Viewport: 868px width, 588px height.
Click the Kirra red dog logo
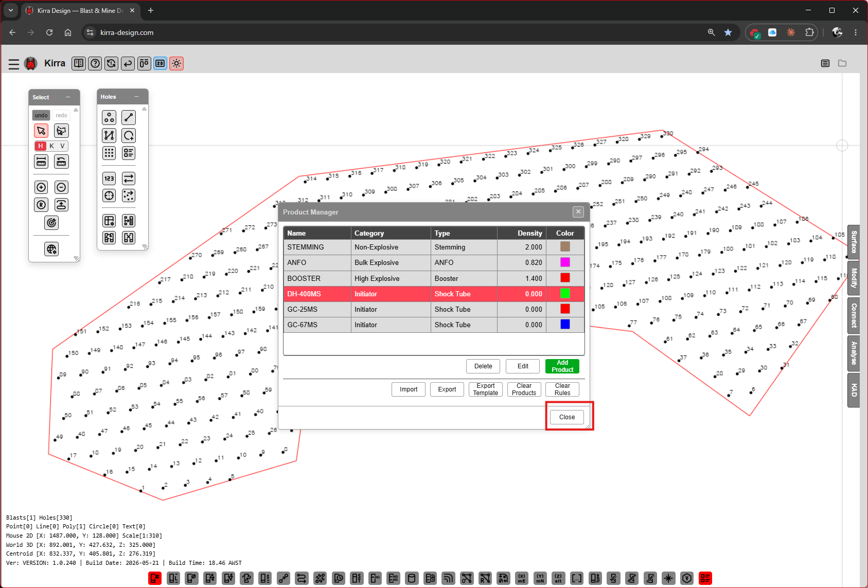point(31,63)
